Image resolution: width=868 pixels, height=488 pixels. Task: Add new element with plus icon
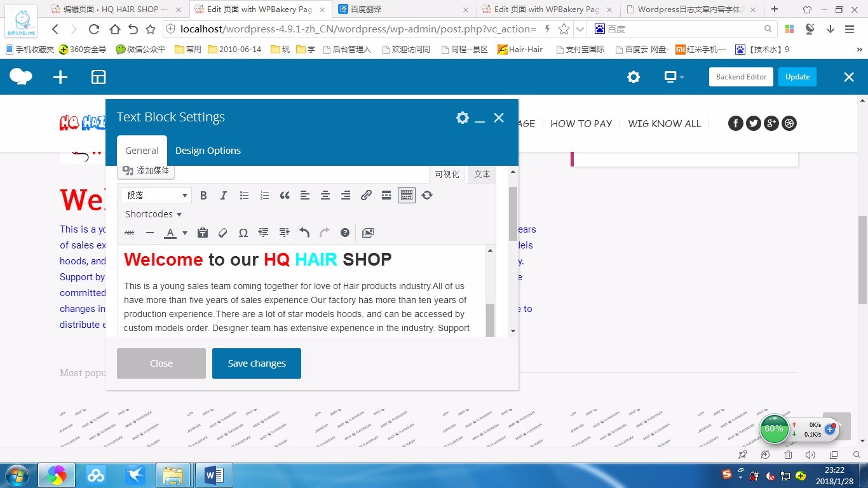coord(60,77)
